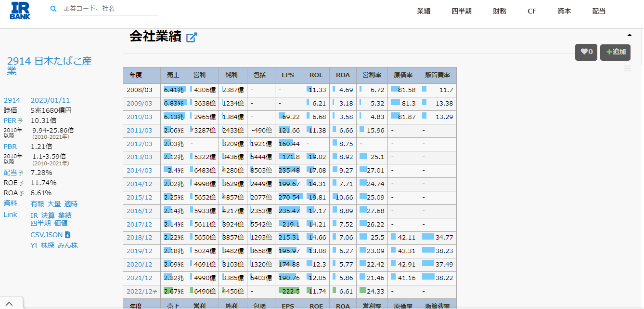Open the 財務 menu item

pyautogui.click(x=500, y=11)
